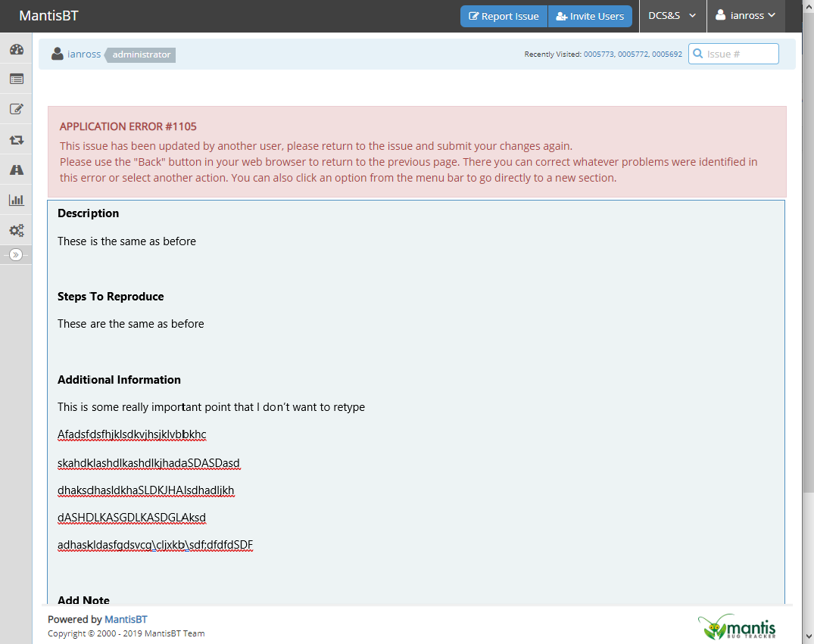
Task: Open View Issues list icon in sidebar
Action: 16,79
